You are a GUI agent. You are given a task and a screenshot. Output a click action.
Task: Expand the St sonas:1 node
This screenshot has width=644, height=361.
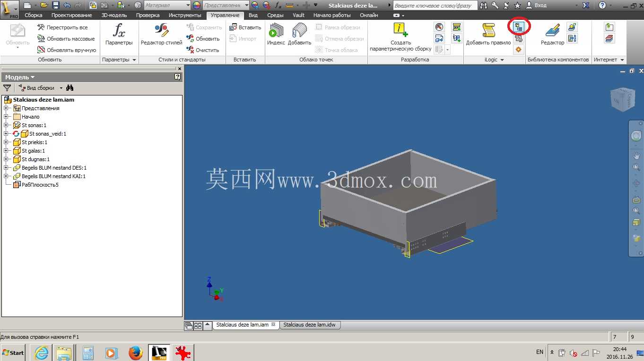coord(6,125)
